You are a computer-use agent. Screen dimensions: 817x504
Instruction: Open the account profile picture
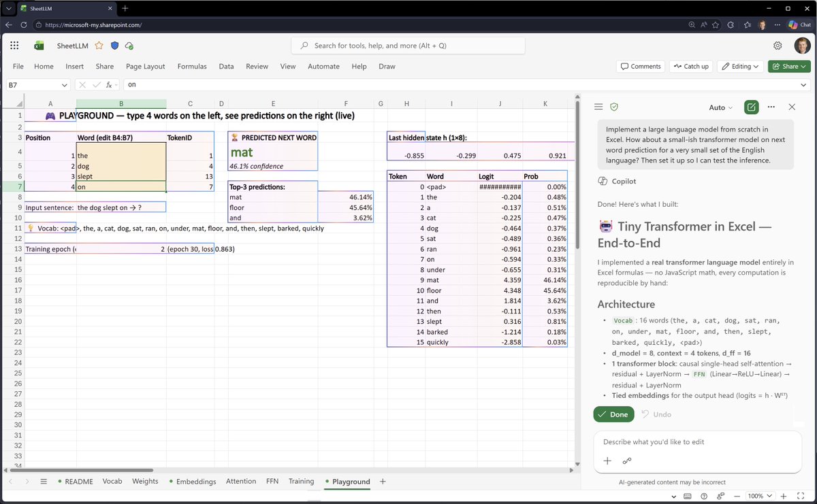click(x=802, y=46)
